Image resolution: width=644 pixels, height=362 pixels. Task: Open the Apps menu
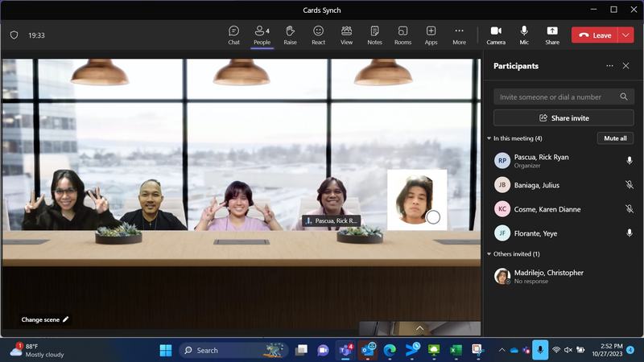click(x=431, y=35)
